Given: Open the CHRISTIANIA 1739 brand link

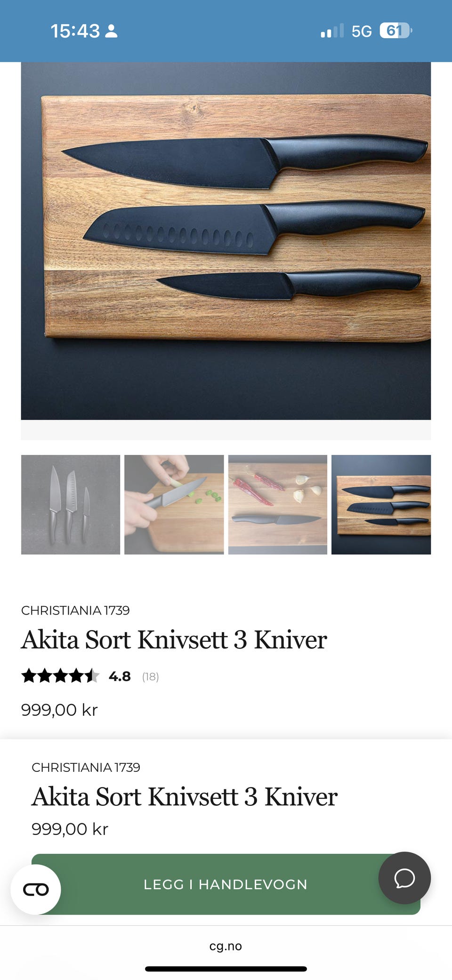Looking at the screenshot, I should tap(75, 610).
